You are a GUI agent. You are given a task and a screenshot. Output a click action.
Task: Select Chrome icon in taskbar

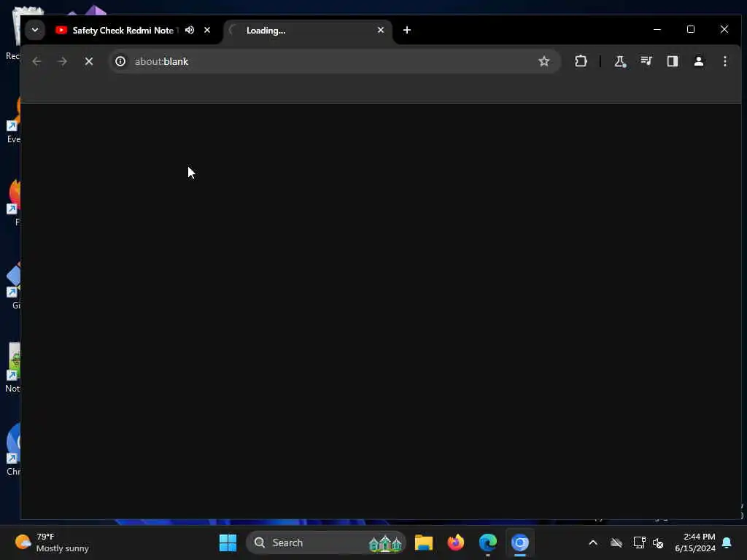(x=520, y=542)
